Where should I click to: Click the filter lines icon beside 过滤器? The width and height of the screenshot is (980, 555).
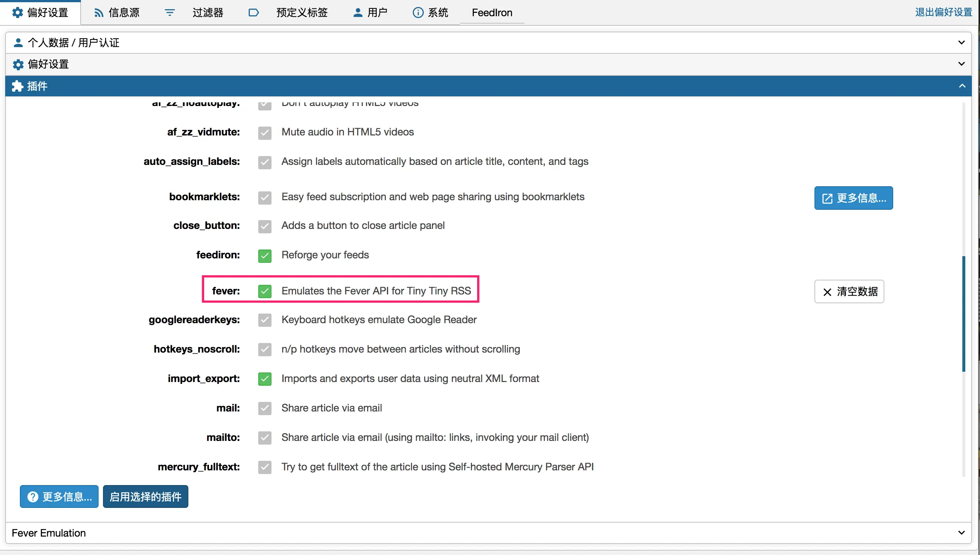tap(170, 13)
